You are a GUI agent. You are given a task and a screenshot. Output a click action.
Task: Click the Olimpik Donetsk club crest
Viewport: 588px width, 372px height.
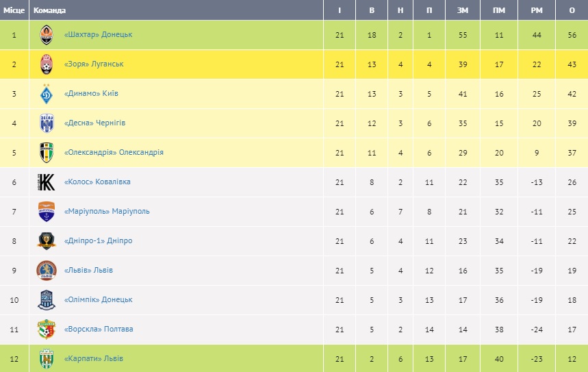tap(46, 300)
